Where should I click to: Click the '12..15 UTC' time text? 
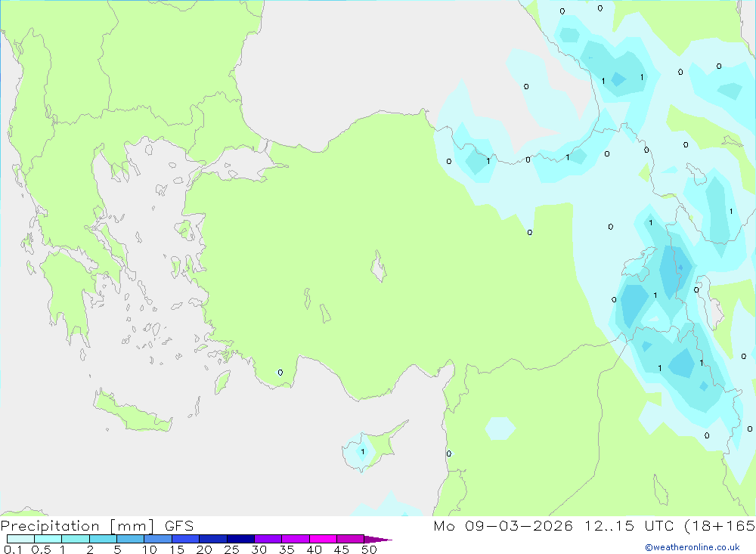(x=629, y=525)
